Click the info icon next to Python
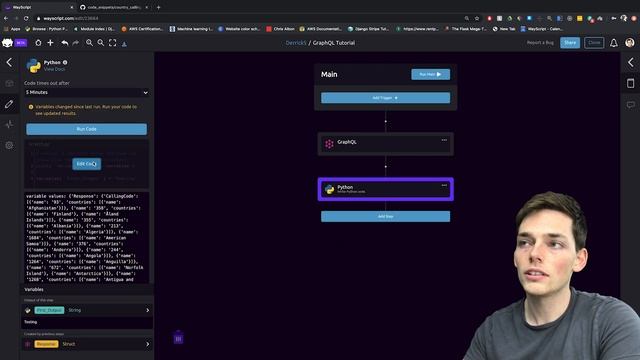This screenshot has height=360, width=640. pos(65,62)
